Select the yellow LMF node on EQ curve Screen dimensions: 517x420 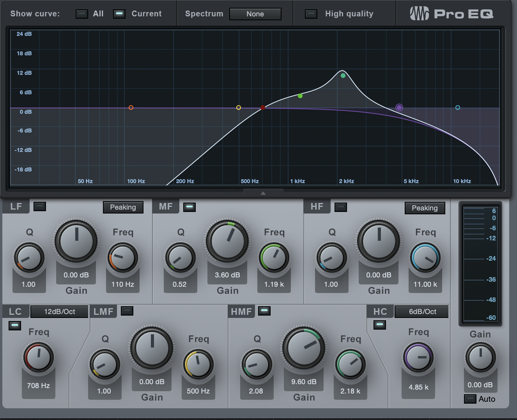tap(239, 108)
